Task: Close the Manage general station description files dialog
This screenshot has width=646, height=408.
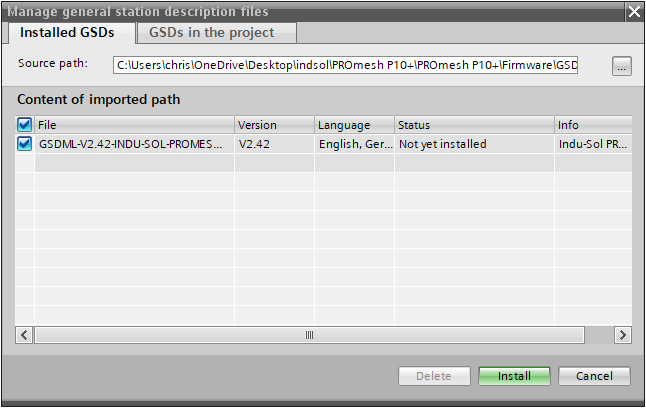Action: (634, 11)
